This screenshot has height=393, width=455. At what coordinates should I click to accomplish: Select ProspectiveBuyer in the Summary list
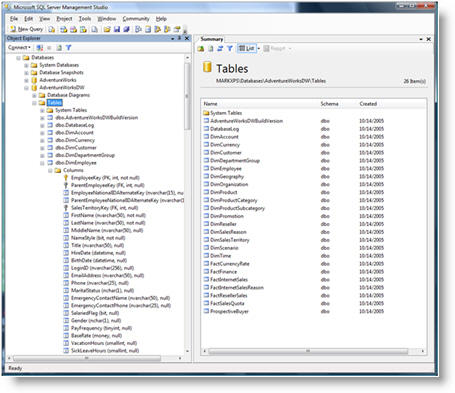229,311
